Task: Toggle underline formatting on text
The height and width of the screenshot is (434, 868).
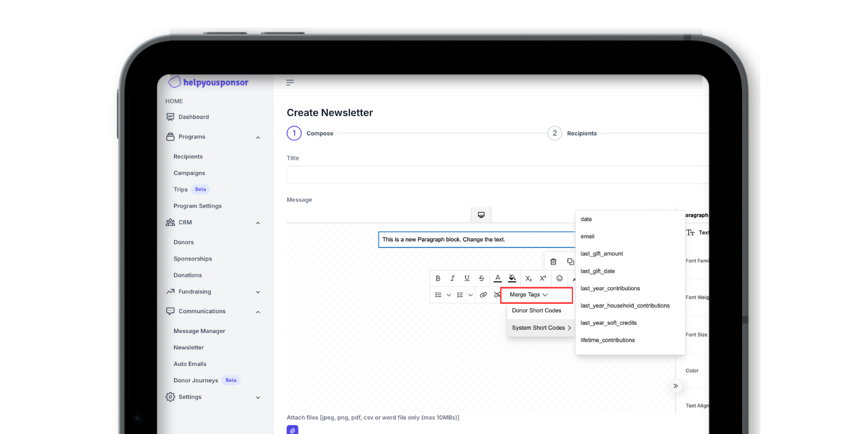Action: pyautogui.click(x=467, y=278)
